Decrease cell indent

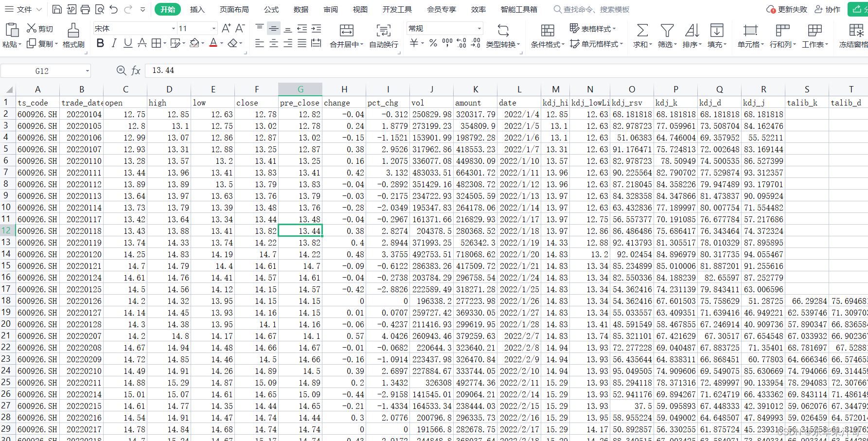(302, 28)
